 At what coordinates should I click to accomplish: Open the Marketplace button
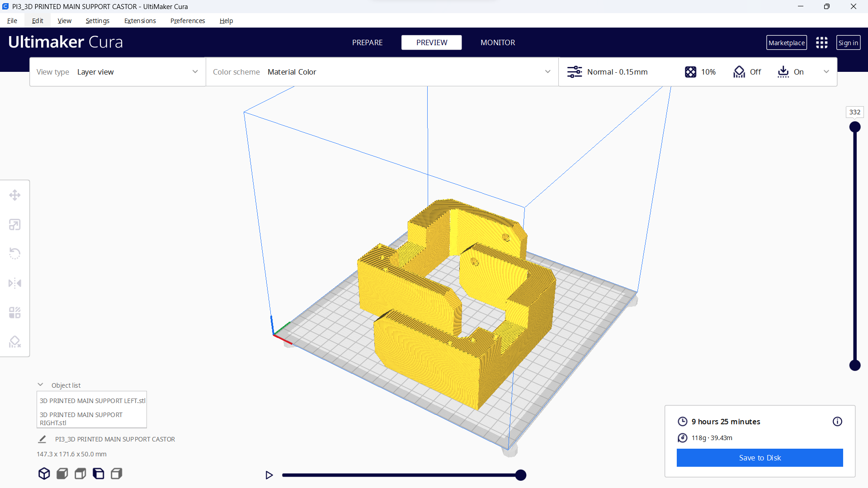(786, 43)
